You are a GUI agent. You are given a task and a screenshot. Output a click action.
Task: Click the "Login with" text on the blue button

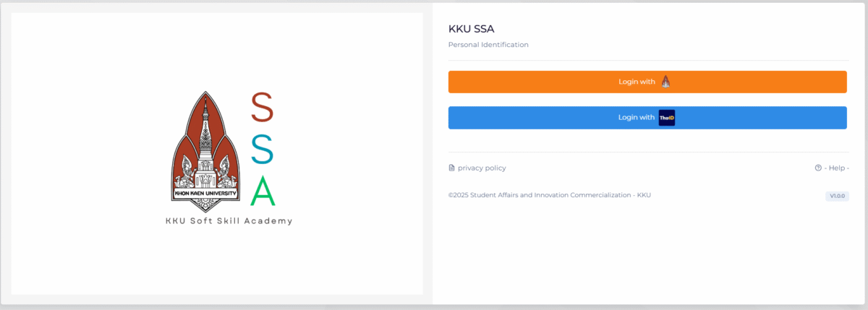pyautogui.click(x=637, y=118)
